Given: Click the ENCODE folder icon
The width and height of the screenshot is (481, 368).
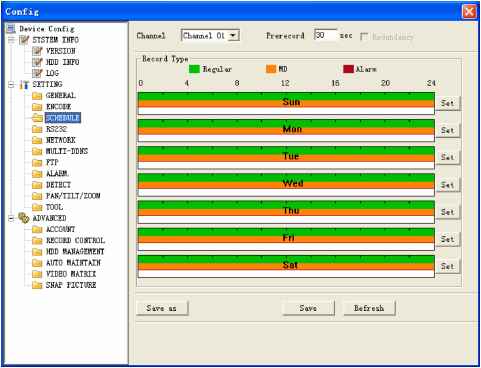Looking at the screenshot, I should [x=37, y=107].
